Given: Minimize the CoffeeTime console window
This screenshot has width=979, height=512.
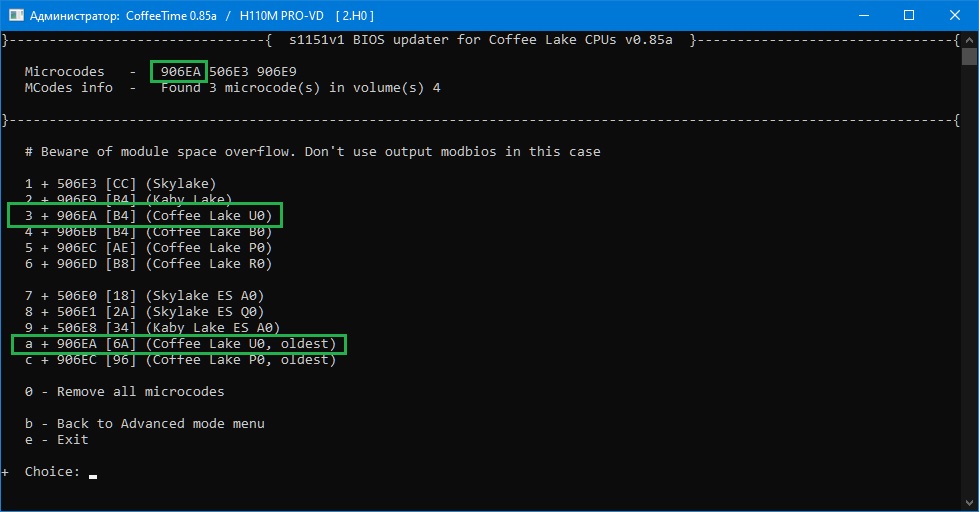Looking at the screenshot, I should (864, 15).
